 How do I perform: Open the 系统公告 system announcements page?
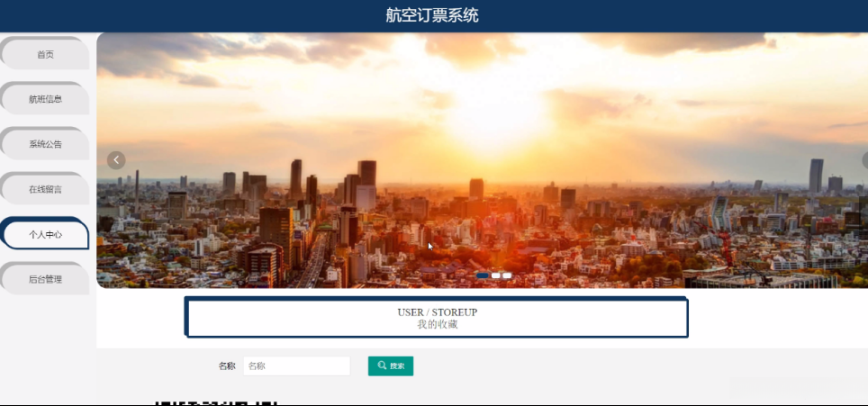(45, 144)
